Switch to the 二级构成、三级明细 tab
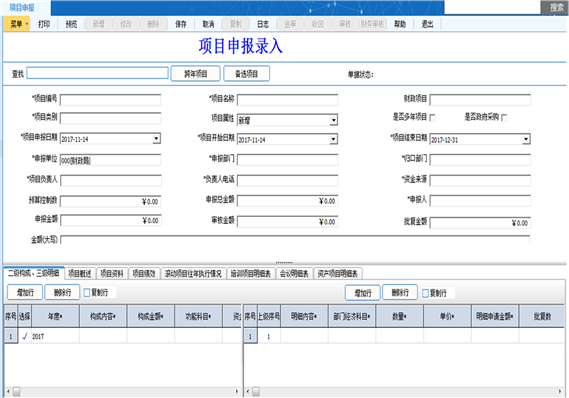The width and height of the screenshot is (569, 398). pyautogui.click(x=34, y=273)
